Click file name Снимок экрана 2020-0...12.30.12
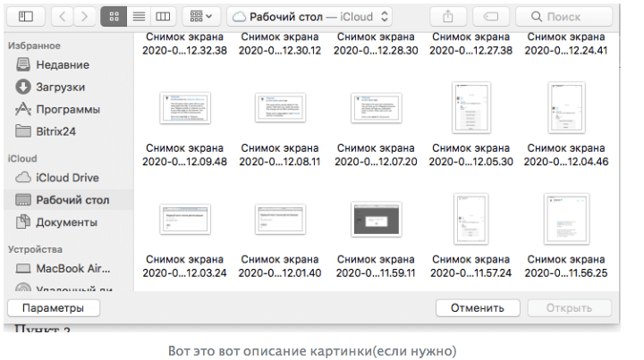 (280, 44)
